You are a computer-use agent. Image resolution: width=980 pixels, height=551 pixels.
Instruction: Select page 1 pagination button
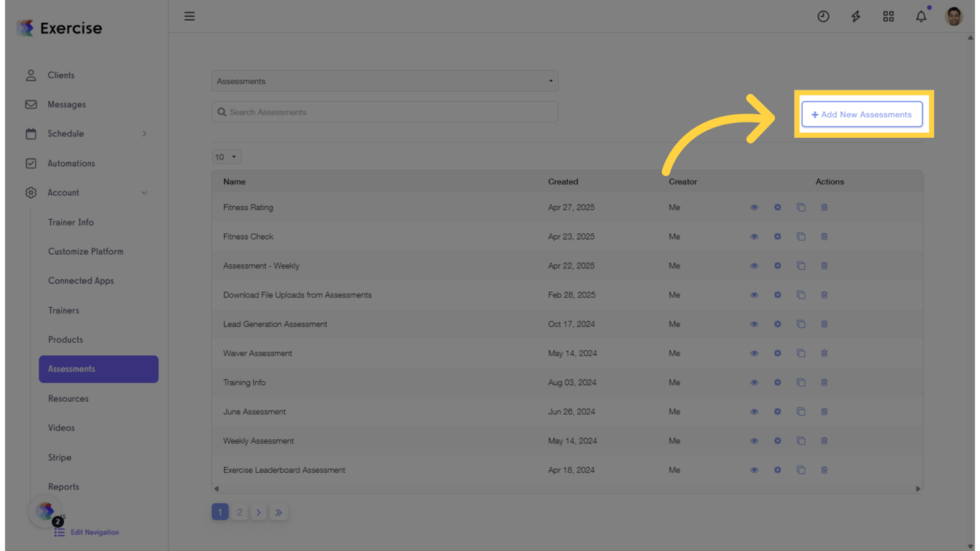pos(220,512)
